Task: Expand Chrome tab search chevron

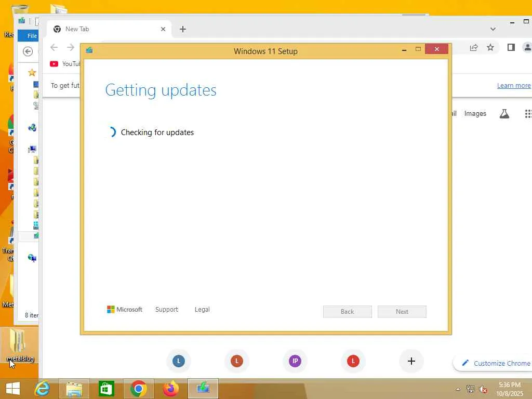Action: coord(493,29)
